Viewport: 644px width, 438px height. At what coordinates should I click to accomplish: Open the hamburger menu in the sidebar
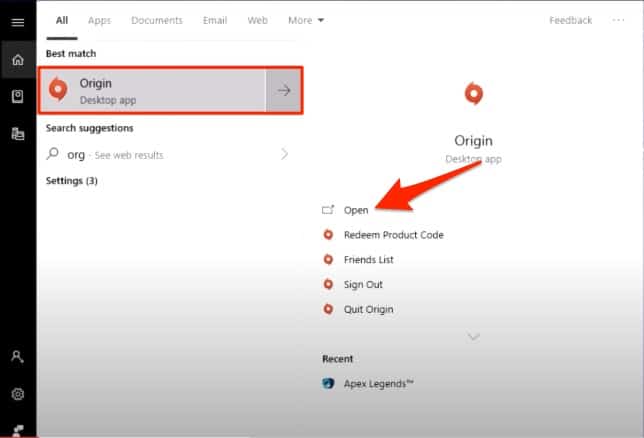point(18,22)
